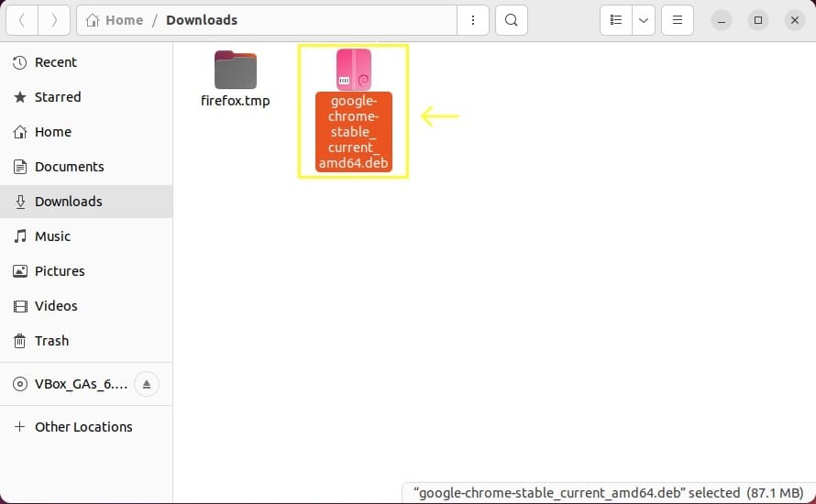Click the google-chrome-stable_current_amd64.deb file name
Image resolution: width=816 pixels, height=504 pixels.
pos(353,132)
